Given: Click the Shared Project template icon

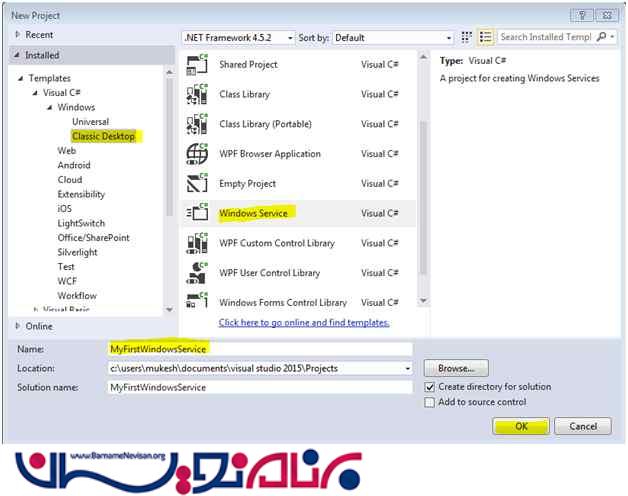Looking at the screenshot, I should click(197, 65).
